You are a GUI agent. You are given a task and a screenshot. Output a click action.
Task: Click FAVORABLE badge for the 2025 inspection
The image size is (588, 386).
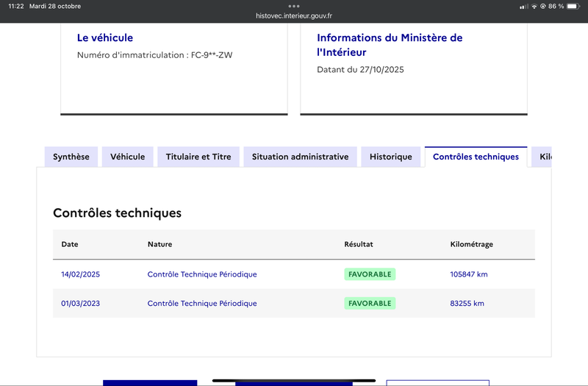coord(370,274)
